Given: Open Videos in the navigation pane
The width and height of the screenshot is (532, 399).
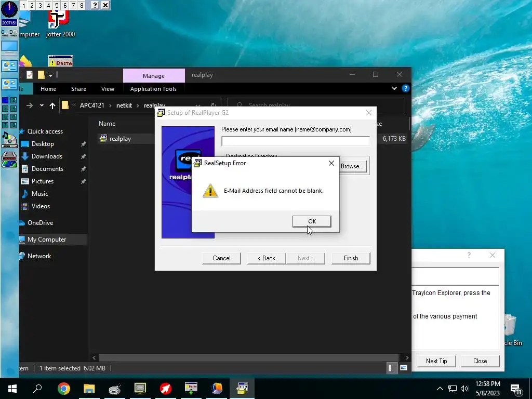Looking at the screenshot, I should point(41,206).
